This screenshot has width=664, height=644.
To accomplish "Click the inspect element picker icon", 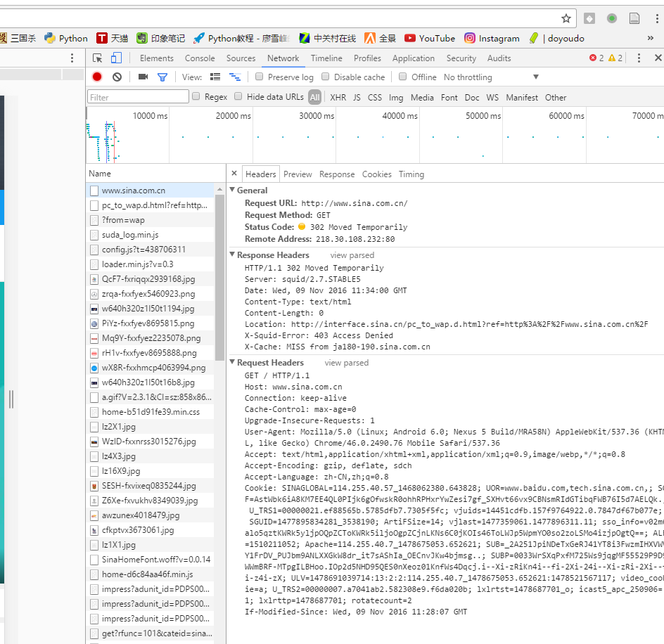I will (98, 58).
